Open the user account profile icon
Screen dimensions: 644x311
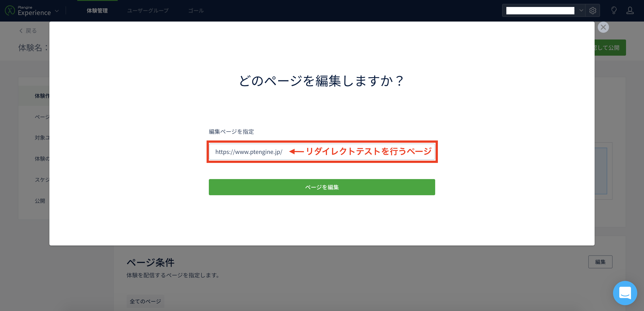pos(630,11)
